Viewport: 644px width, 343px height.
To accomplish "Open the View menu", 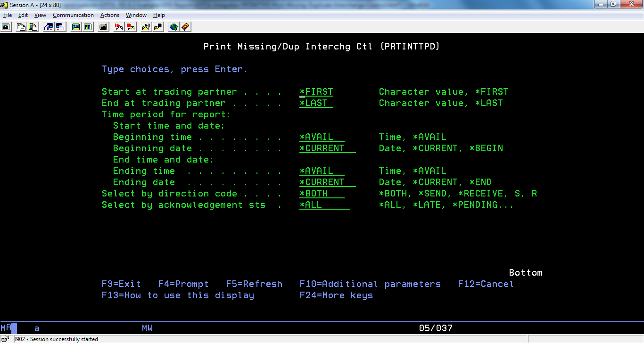I will point(40,15).
